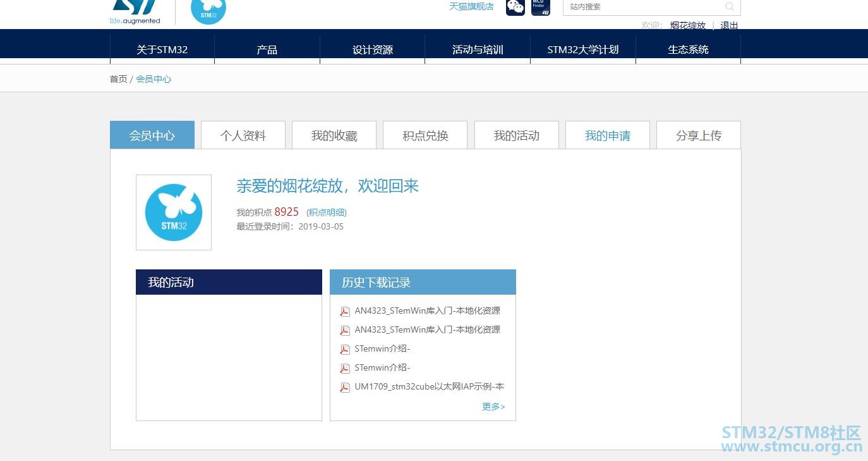
Task: Open first AN4323_STemWin库入门 download link
Action: pos(428,310)
